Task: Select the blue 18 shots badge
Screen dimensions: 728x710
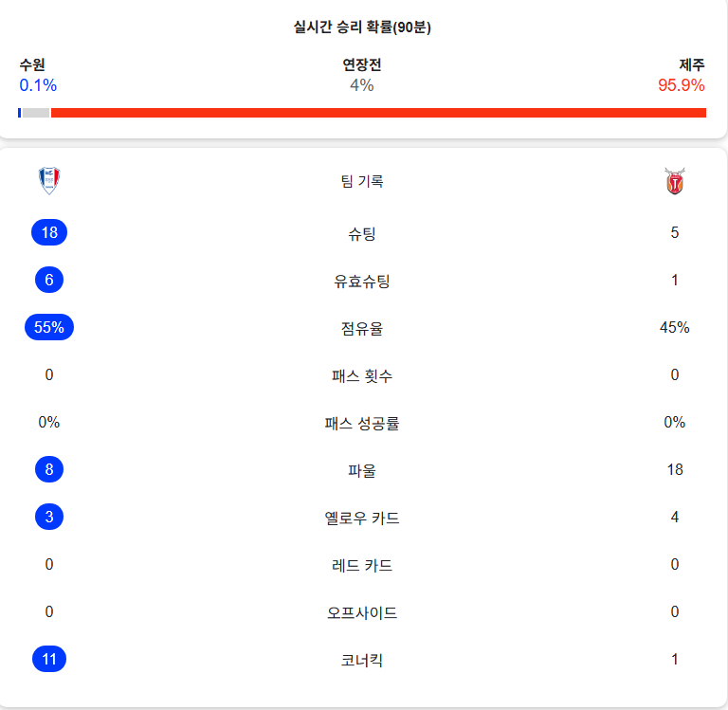Action: click(x=49, y=232)
